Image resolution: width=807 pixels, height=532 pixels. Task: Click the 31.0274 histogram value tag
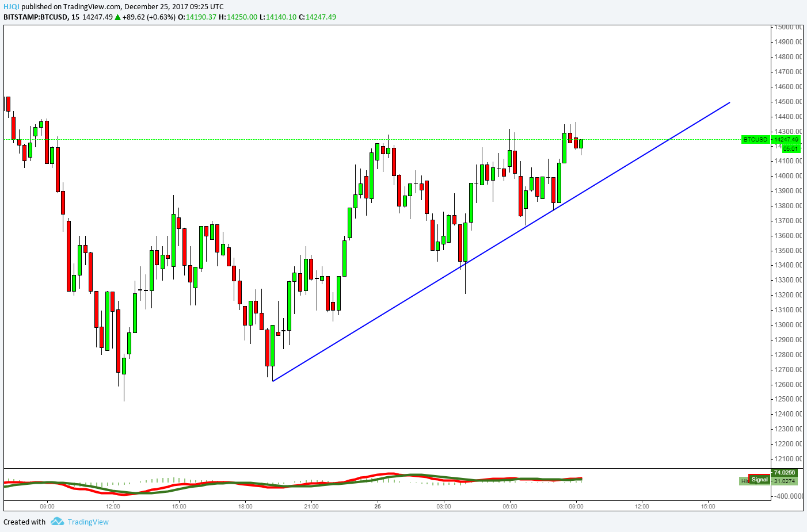[x=785, y=481]
